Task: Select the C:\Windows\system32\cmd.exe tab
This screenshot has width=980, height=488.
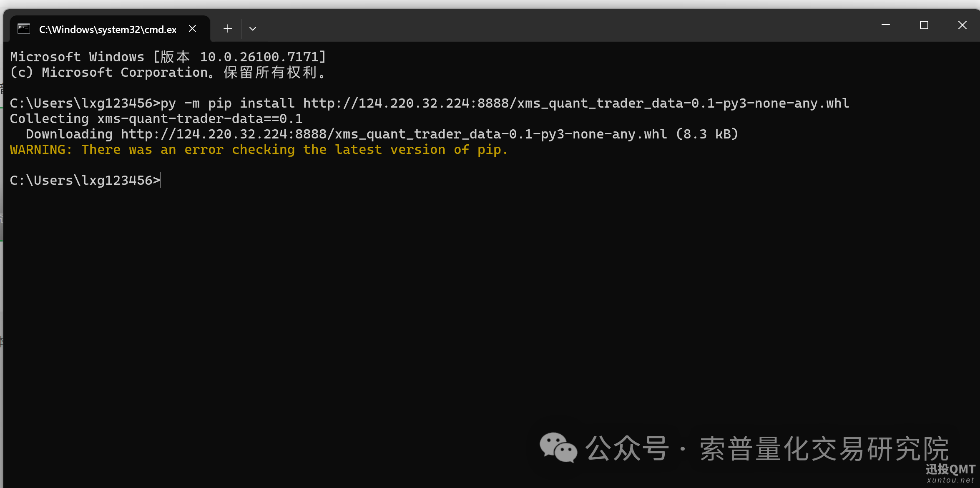Action: (x=108, y=29)
